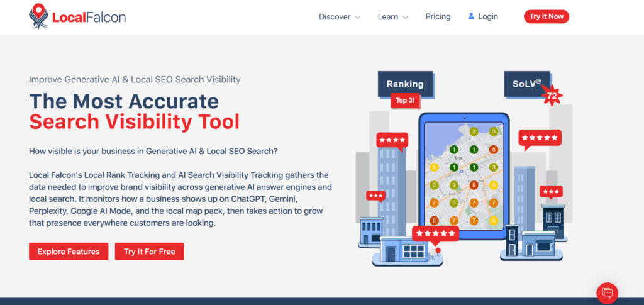Click 'How visible is your business' question text
This screenshot has height=305, width=644.
pos(153,151)
